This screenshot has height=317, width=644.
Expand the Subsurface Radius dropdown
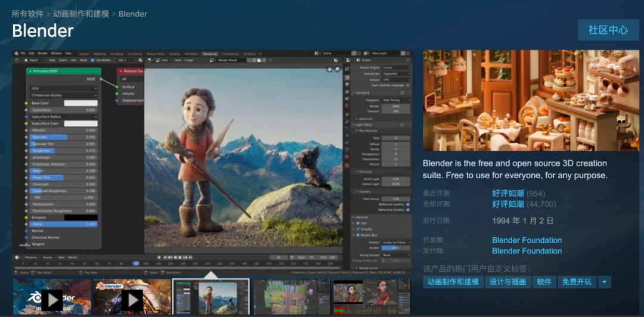click(x=64, y=117)
